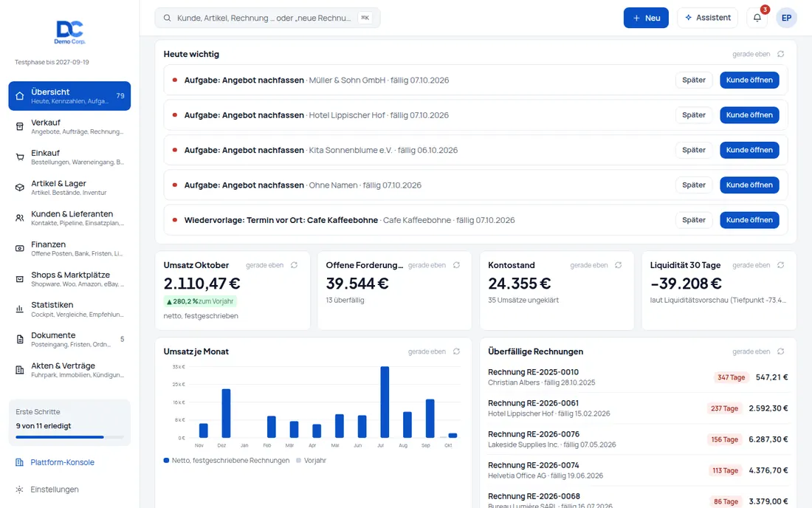Click the Statistiken bar chart icon

click(20, 309)
